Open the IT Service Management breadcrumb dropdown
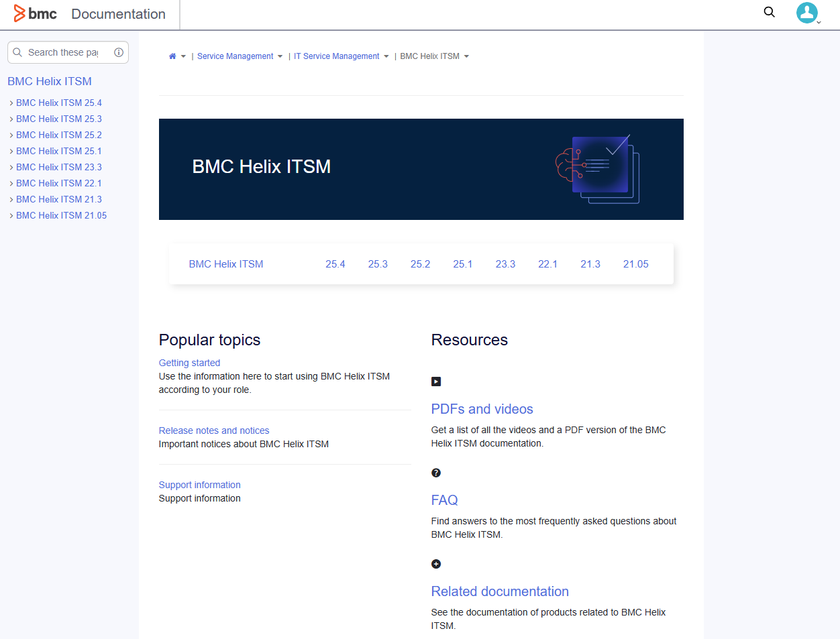The image size is (840, 639). click(386, 56)
